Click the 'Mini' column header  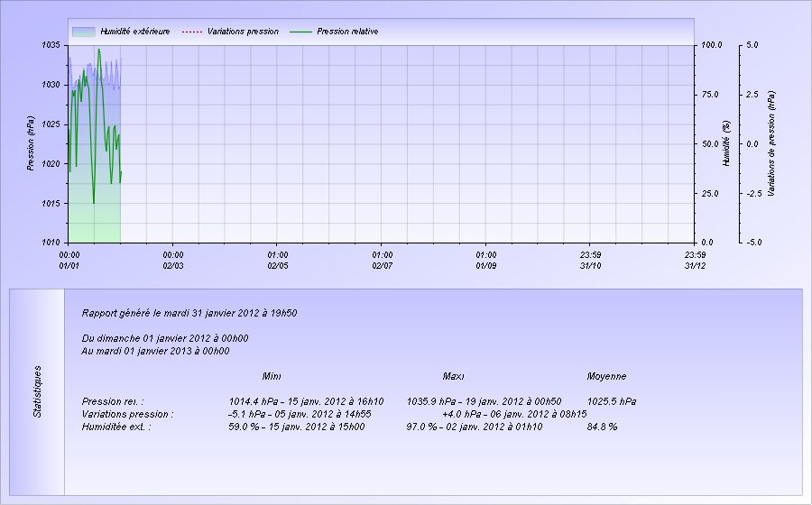tap(272, 376)
